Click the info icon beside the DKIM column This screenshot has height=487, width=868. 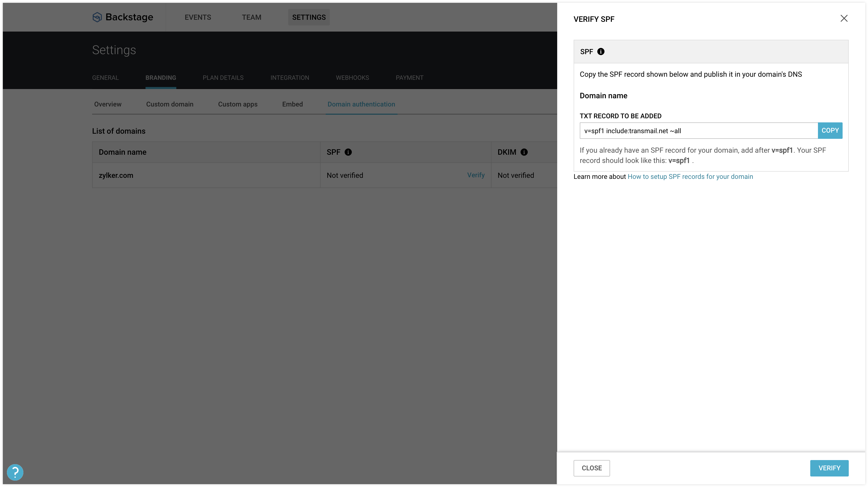click(x=524, y=152)
